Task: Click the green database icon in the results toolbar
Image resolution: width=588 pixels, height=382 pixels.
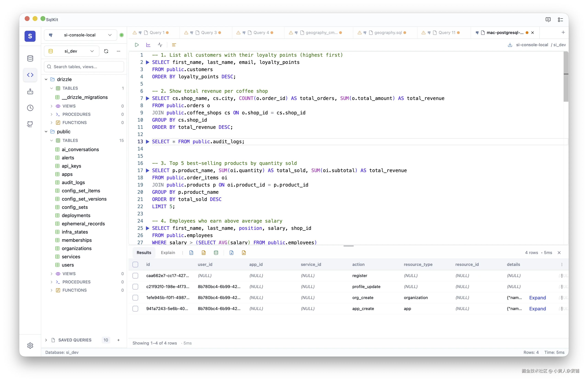Action: pyautogui.click(x=216, y=252)
